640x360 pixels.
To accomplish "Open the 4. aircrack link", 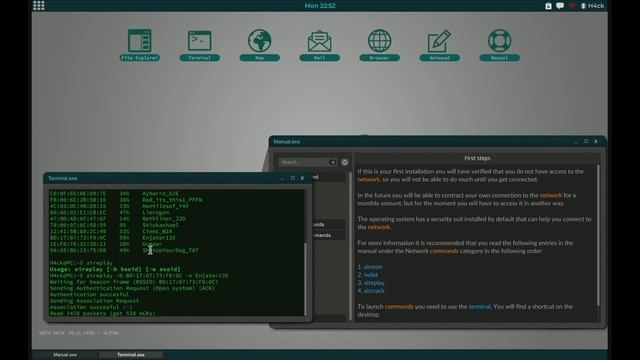I will [x=371, y=291].
